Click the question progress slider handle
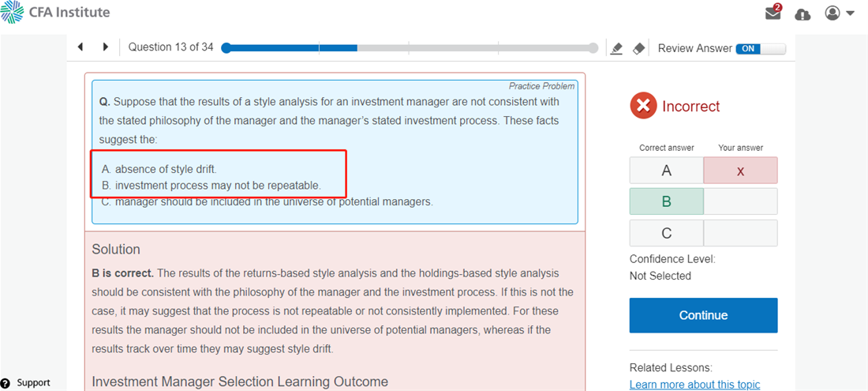The width and height of the screenshot is (868, 391). (x=226, y=48)
